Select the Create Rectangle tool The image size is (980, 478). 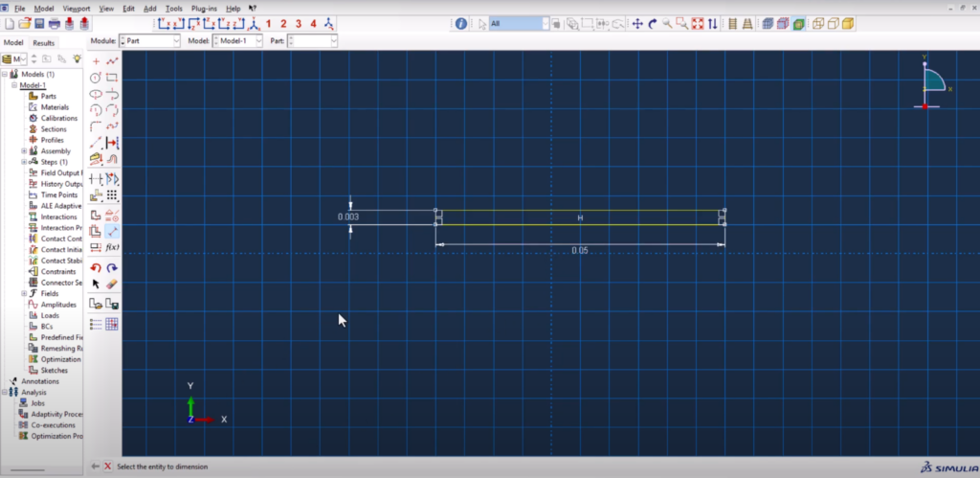[x=113, y=78]
